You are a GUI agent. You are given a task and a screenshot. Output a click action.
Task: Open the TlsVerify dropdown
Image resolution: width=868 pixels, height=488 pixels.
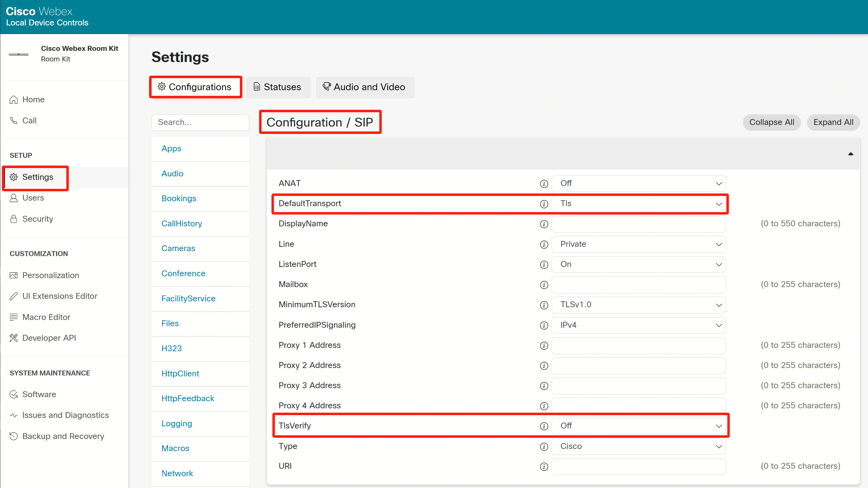pyautogui.click(x=639, y=426)
